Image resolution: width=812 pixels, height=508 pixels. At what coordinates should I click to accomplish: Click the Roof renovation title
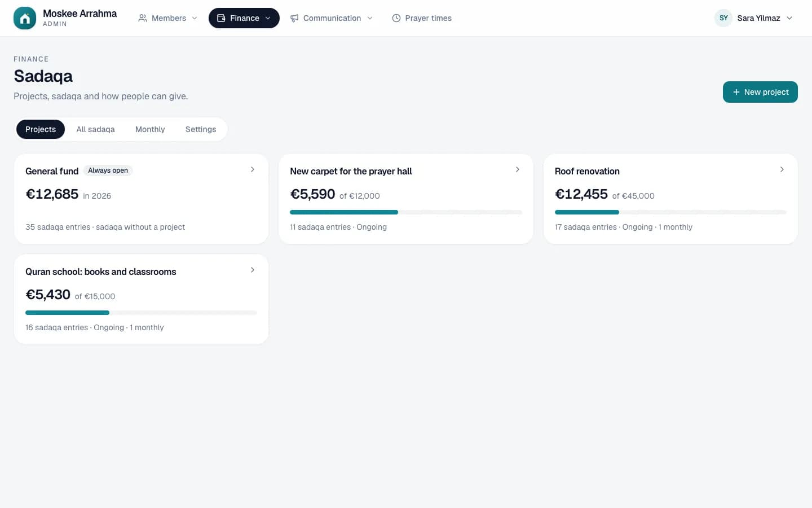coord(587,171)
